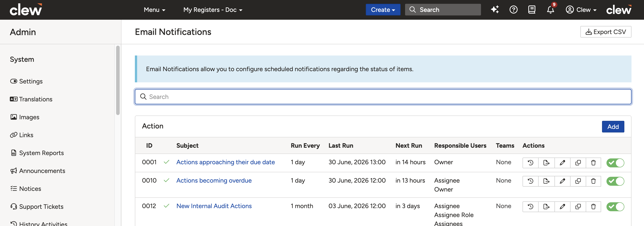The image size is (644, 226).
Task: Open Links in the sidebar
Action: point(22,135)
